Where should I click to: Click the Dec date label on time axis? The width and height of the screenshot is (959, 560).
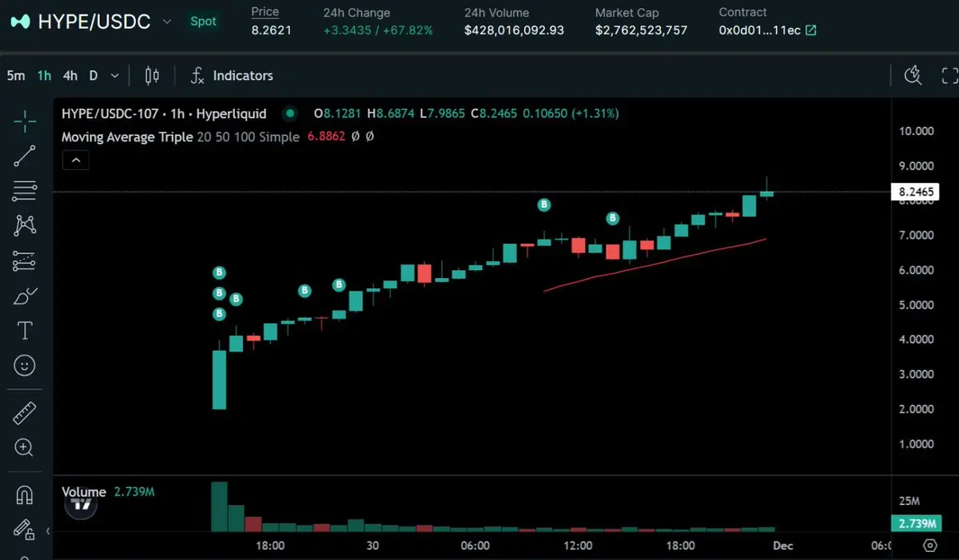pyautogui.click(x=783, y=546)
